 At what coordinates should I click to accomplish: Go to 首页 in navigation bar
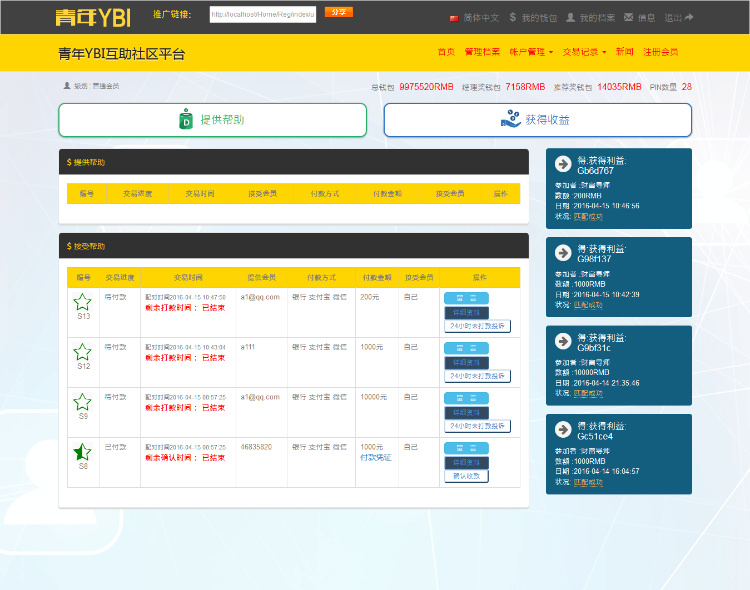tap(446, 51)
